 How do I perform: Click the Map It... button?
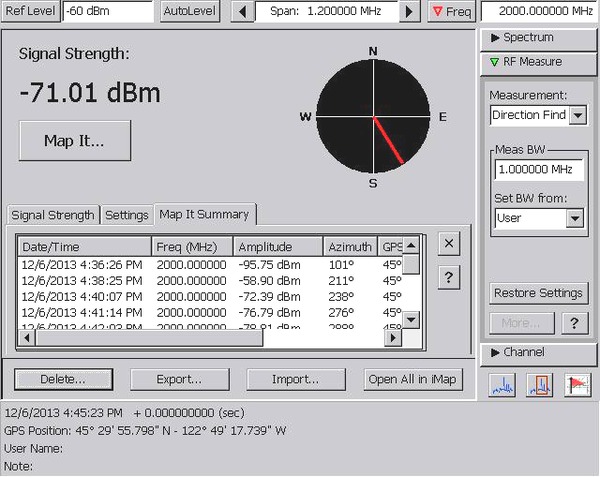pyautogui.click(x=75, y=140)
